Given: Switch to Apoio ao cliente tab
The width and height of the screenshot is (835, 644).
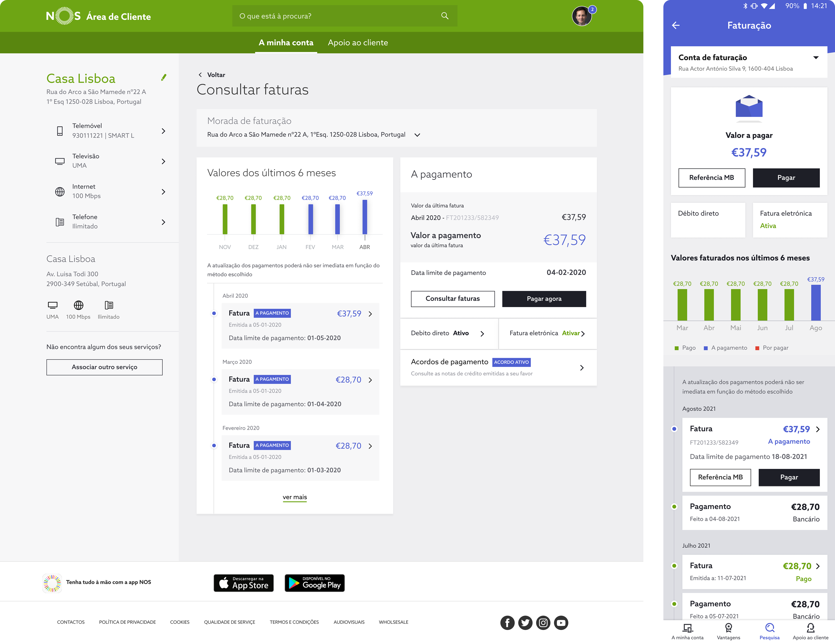Looking at the screenshot, I should [x=358, y=43].
